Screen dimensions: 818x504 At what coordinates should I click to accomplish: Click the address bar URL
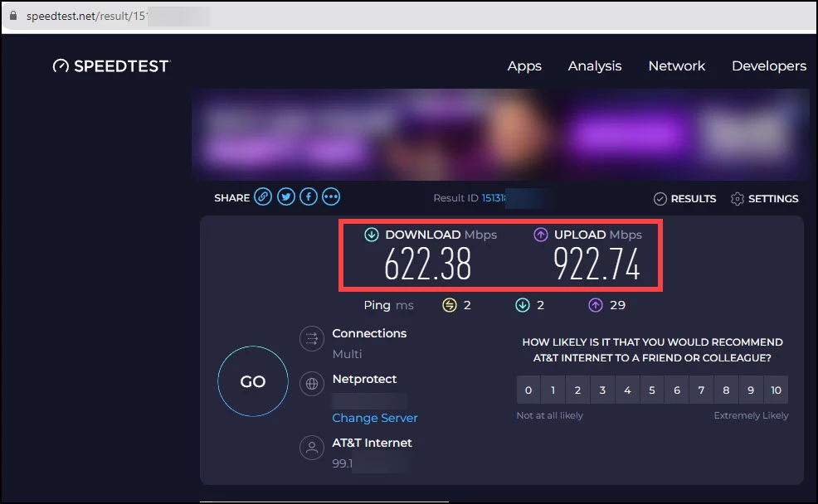point(86,16)
